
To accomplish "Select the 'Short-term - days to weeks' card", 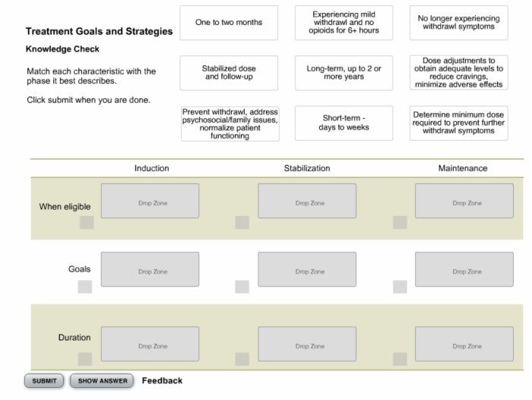I will (344, 123).
